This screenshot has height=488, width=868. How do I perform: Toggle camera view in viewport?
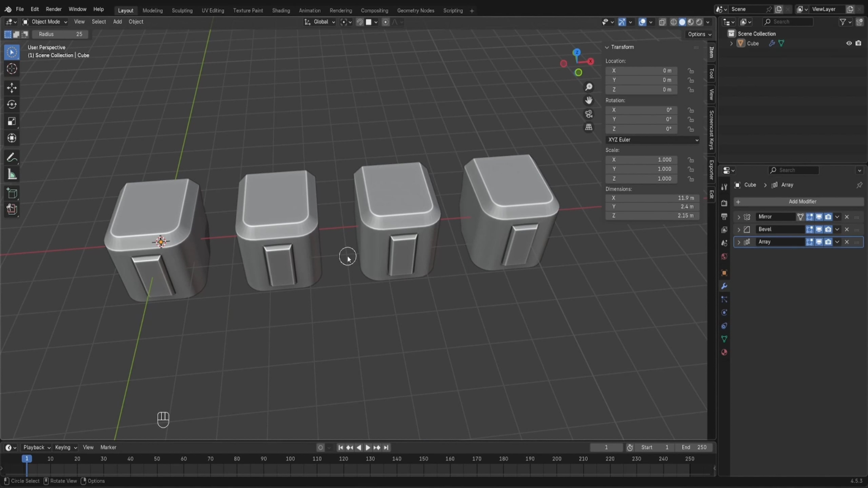click(589, 114)
